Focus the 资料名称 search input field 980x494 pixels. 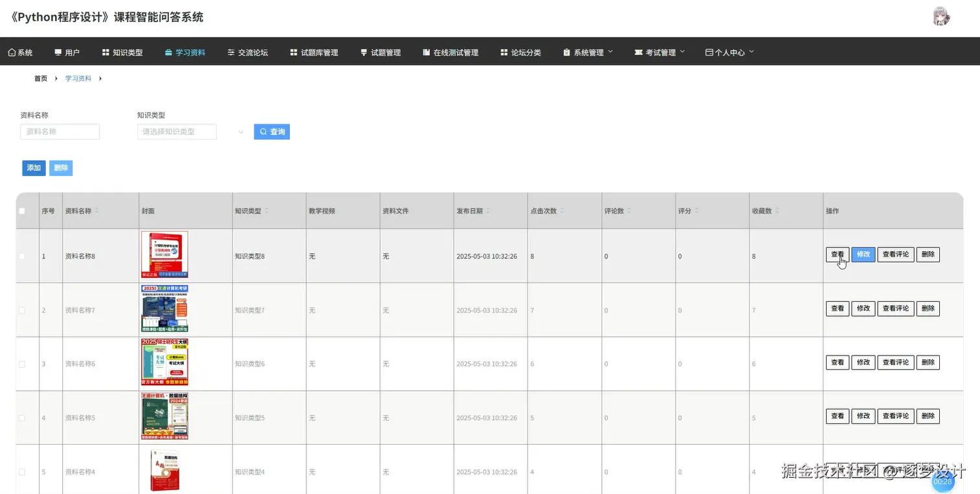pos(60,131)
